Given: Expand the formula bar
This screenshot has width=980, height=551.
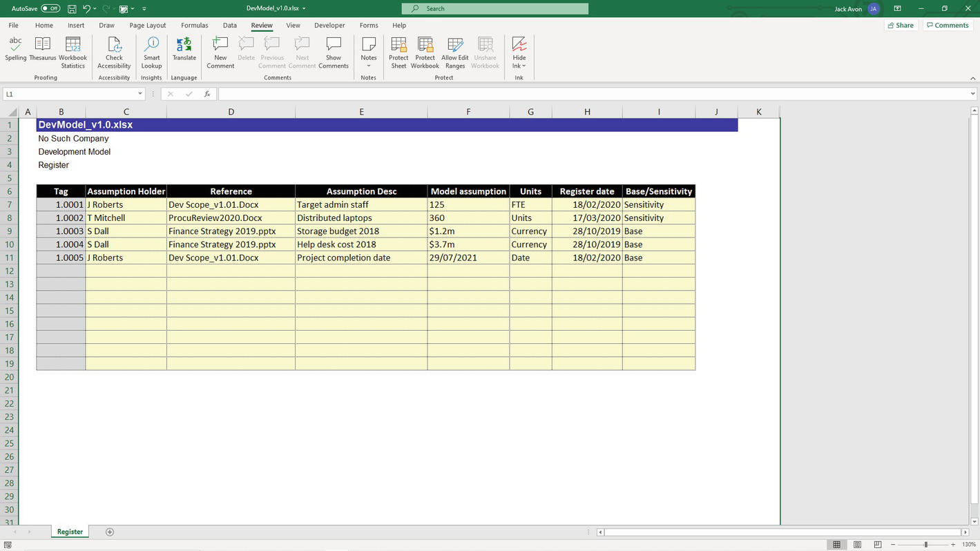Looking at the screenshot, I should [x=973, y=94].
